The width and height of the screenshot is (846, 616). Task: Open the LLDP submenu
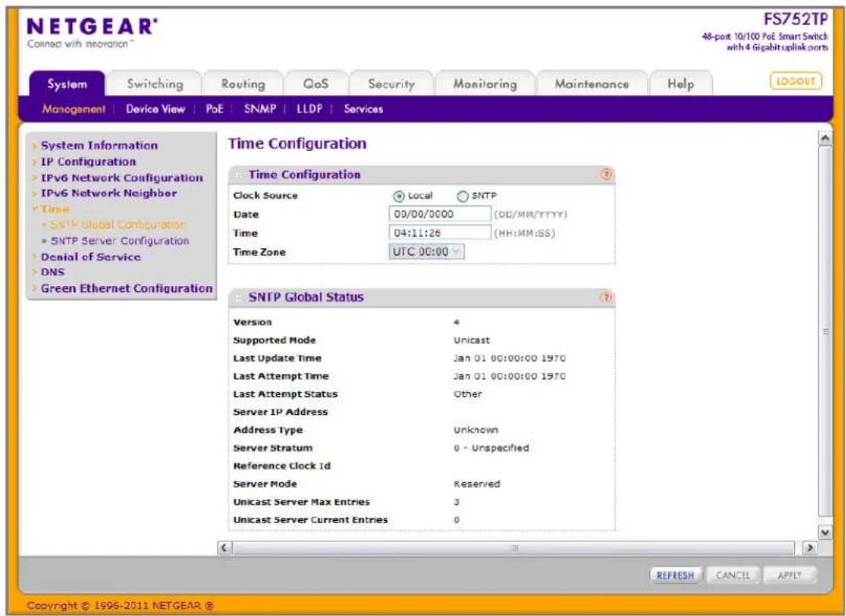309,109
